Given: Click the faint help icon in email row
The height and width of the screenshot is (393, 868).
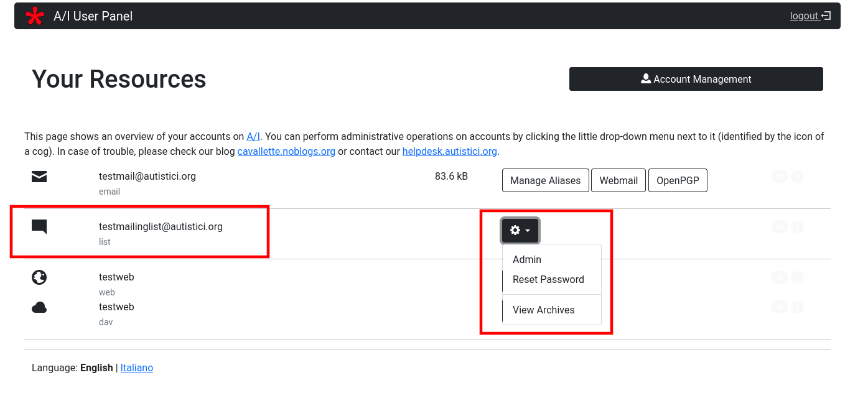Looking at the screenshot, I should point(796,177).
